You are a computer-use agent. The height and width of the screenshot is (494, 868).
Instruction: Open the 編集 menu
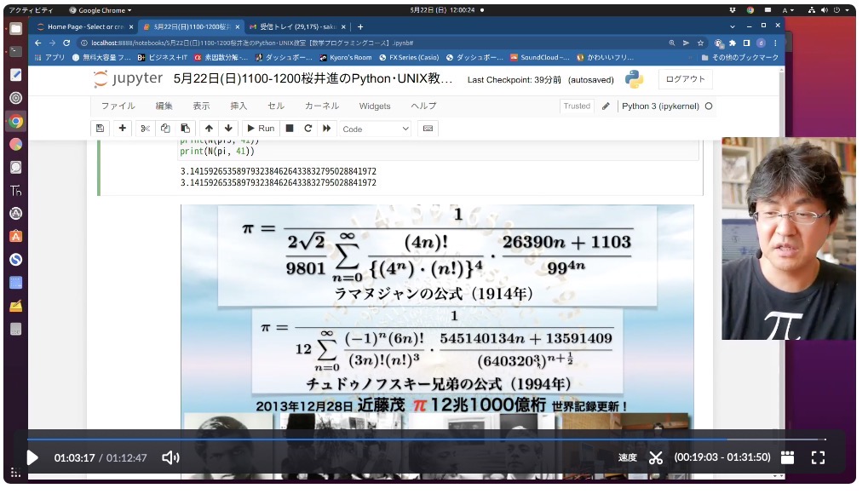coord(164,106)
